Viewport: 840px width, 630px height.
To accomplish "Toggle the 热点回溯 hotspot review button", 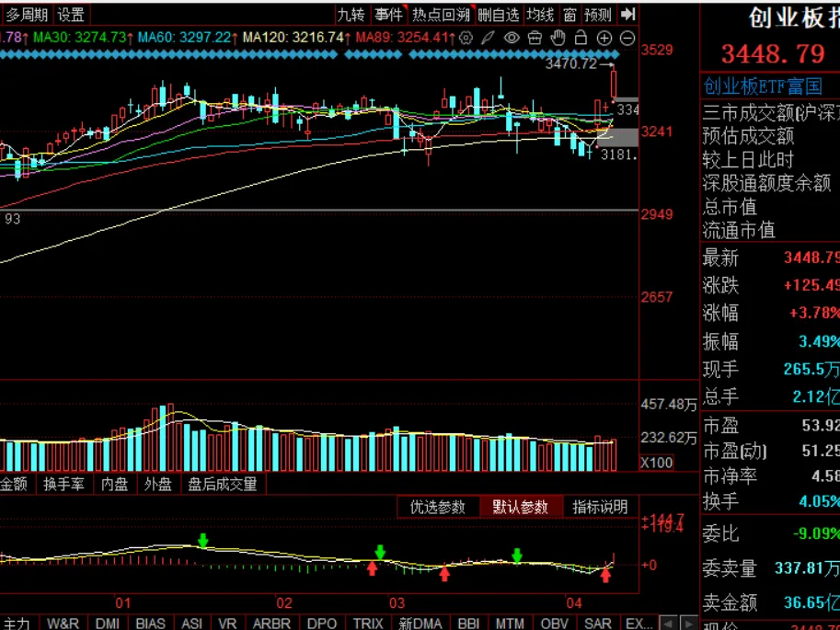I will click(441, 15).
